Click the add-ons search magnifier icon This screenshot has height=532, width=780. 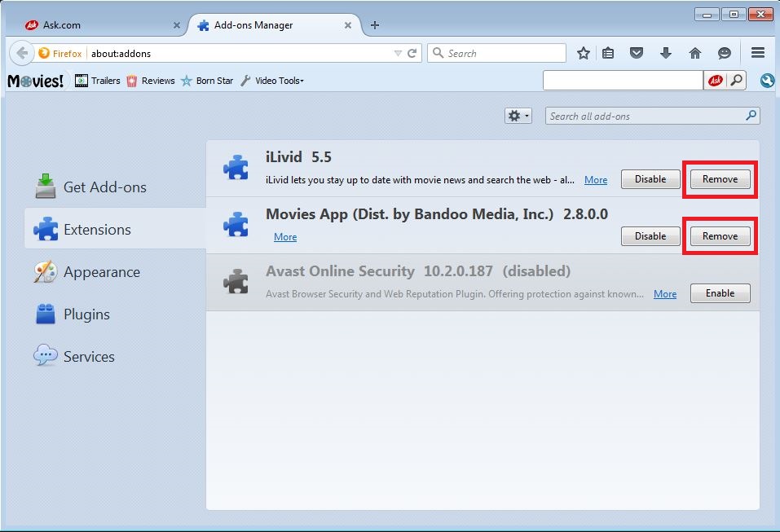pos(751,116)
